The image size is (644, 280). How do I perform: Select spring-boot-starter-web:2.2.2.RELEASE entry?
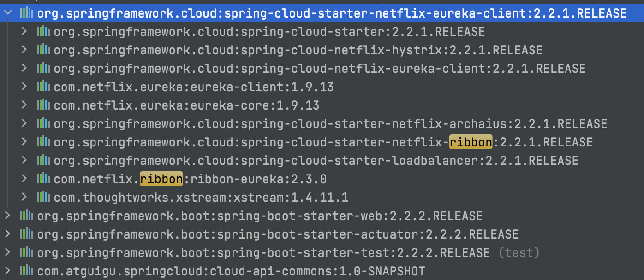point(260,216)
